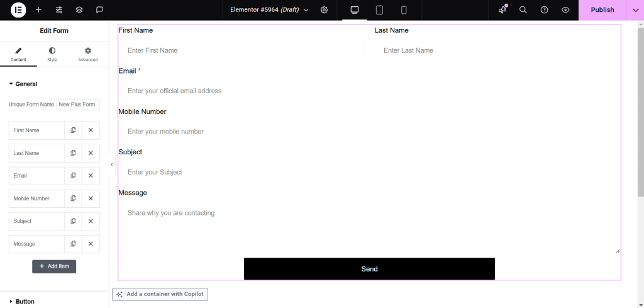Open Site Settings sliders icon
The height and width of the screenshot is (308, 644).
click(x=59, y=10)
